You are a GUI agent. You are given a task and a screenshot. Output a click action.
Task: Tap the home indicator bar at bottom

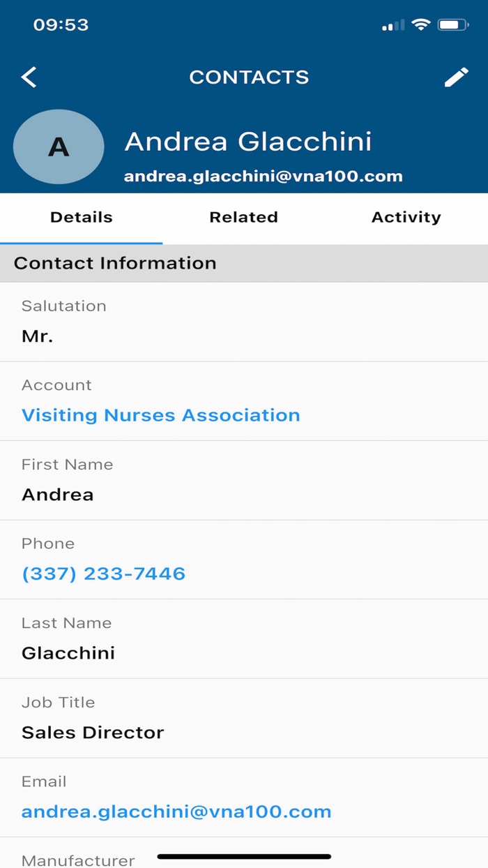pos(244,856)
